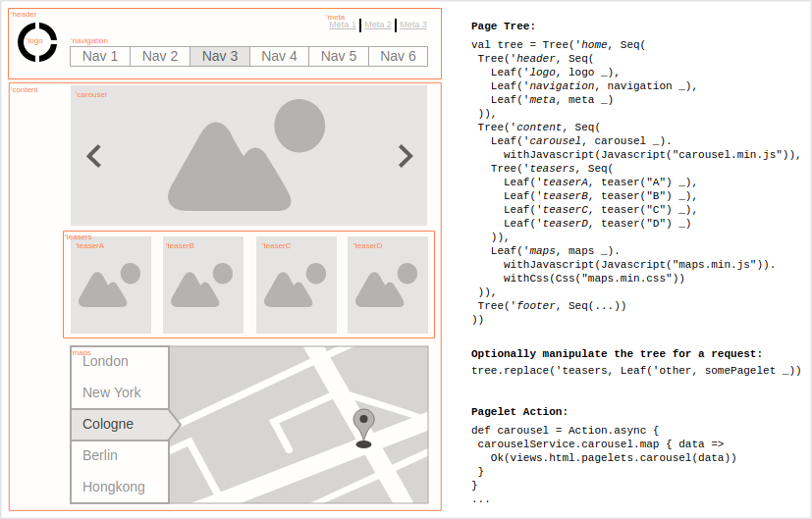Click the Ok(views.html.pagelets.carousel(data)) line
The image size is (812, 519).
[613, 458]
